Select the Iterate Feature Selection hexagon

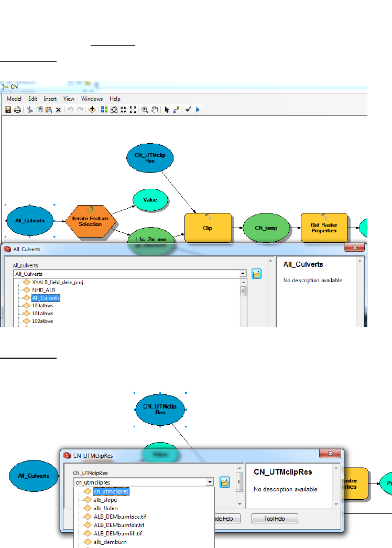tap(91, 221)
